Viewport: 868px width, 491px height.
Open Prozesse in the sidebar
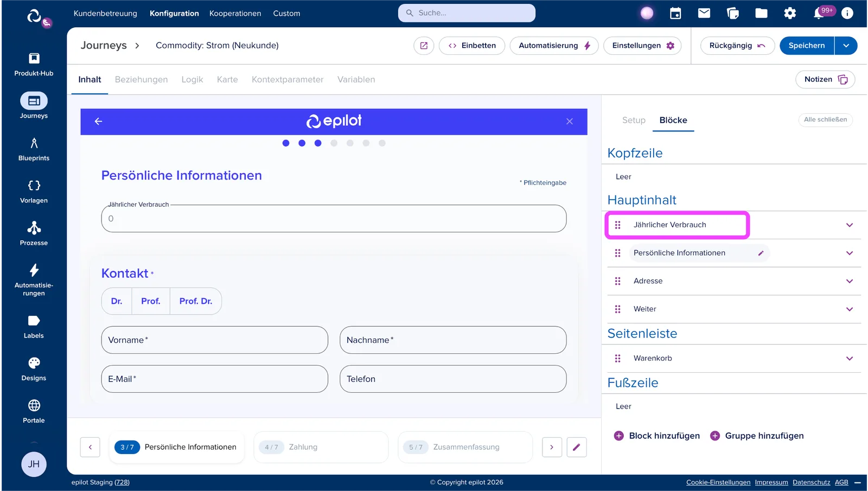34,234
